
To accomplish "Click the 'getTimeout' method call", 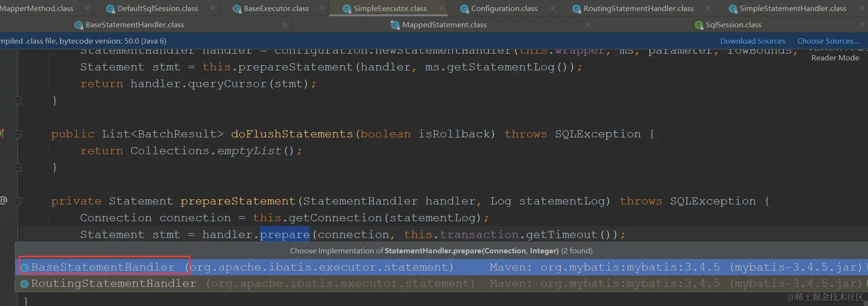I will 562,235.
